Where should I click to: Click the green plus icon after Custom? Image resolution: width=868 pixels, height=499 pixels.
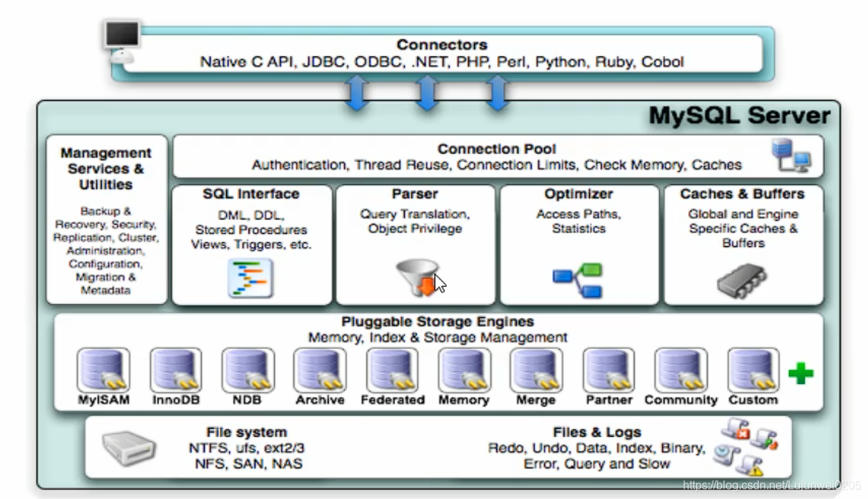click(x=801, y=373)
